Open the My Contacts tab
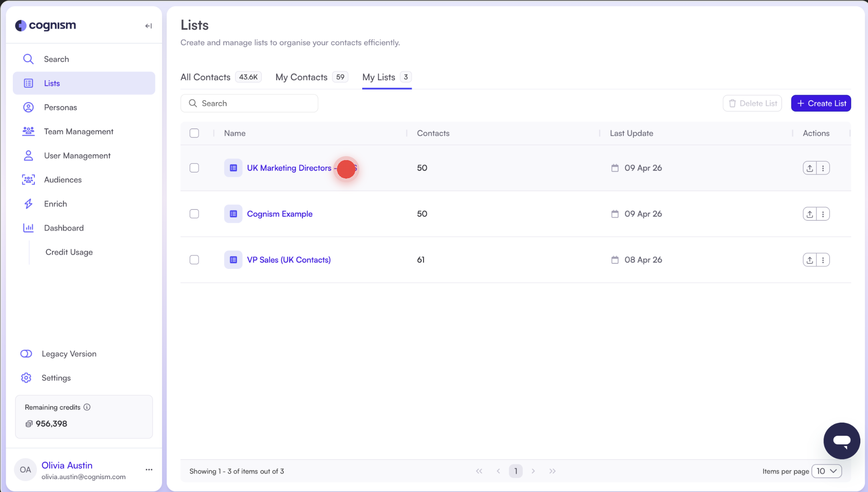This screenshot has width=868, height=492. coord(301,77)
